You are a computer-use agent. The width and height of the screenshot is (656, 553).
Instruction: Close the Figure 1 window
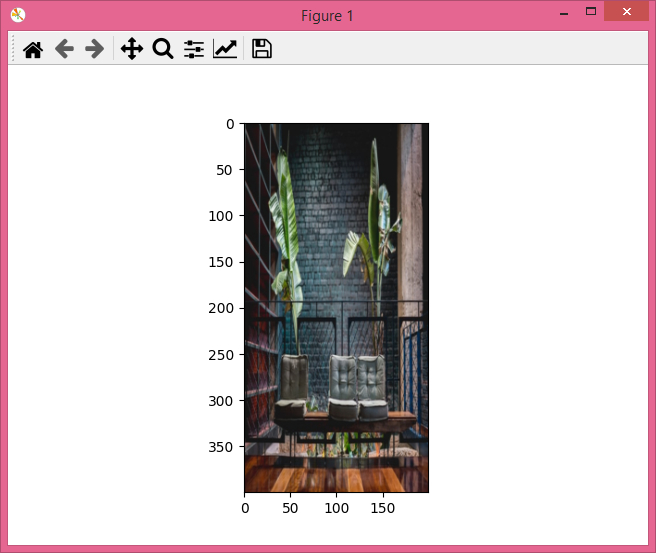(x=626, y=11)
